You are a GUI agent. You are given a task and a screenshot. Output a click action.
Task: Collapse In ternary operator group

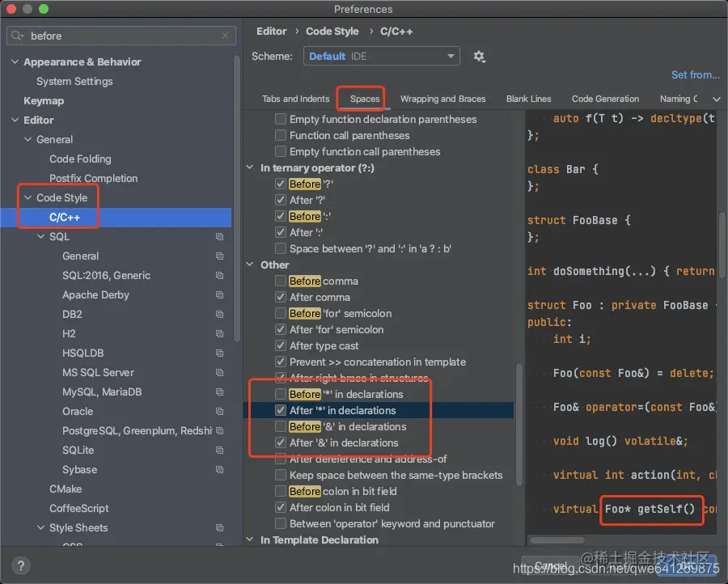[x=250, y=167]
